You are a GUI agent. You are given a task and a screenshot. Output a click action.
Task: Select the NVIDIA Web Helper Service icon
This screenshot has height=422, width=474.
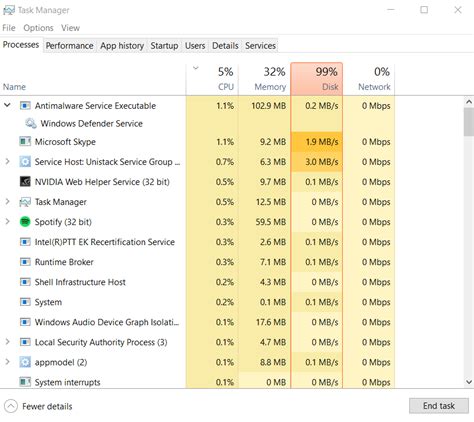point(25,182)
